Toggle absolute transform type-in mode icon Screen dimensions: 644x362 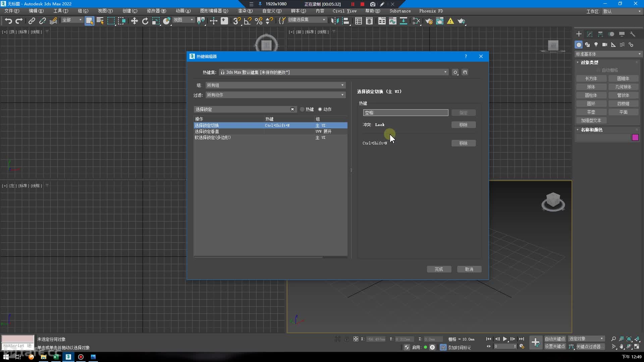tap(356, 339)
